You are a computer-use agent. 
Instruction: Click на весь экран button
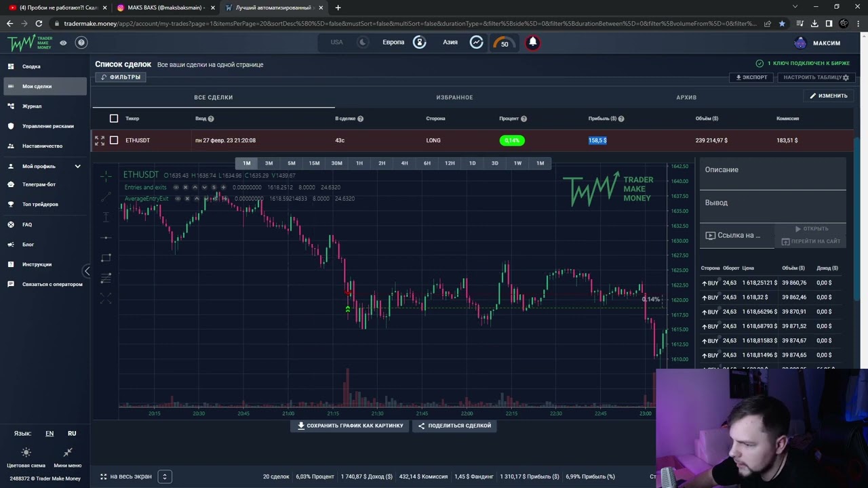click(126, 476)
